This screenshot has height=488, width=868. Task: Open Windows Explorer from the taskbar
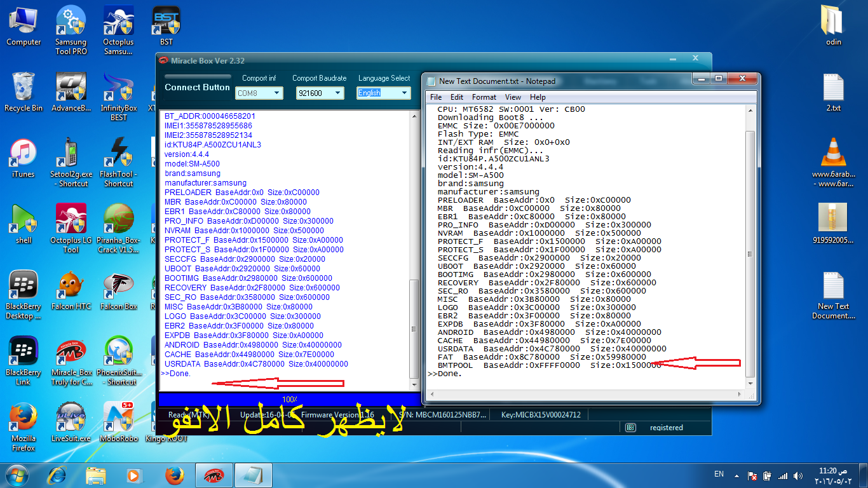click(x=96, y=475)
